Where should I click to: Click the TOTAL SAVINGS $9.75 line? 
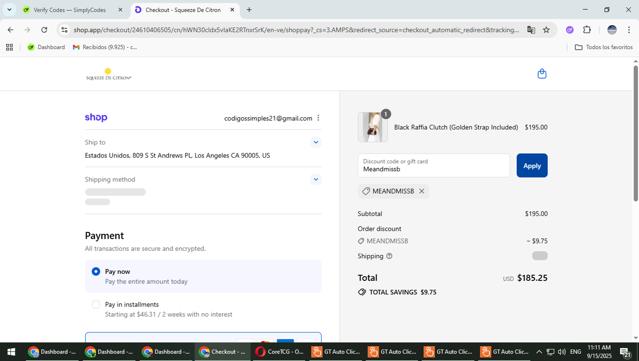click(397, 292)
